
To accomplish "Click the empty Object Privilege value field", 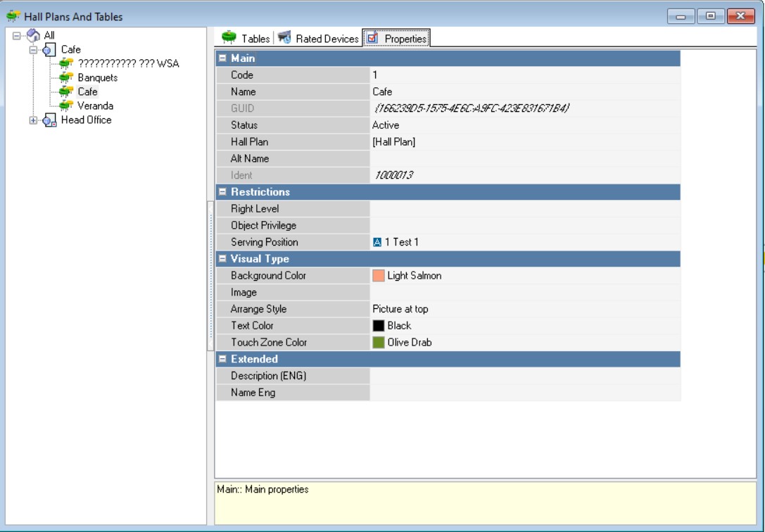I will [x=526, y=225].
